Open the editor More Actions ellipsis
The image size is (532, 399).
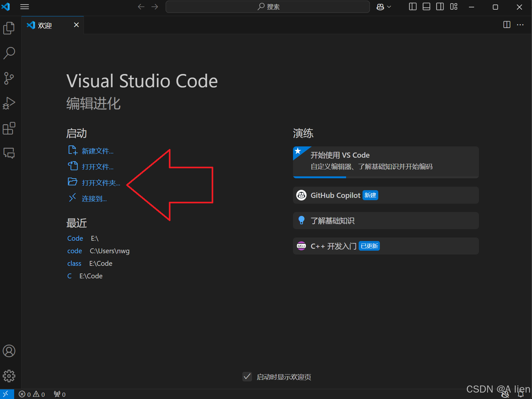point(520,25)
